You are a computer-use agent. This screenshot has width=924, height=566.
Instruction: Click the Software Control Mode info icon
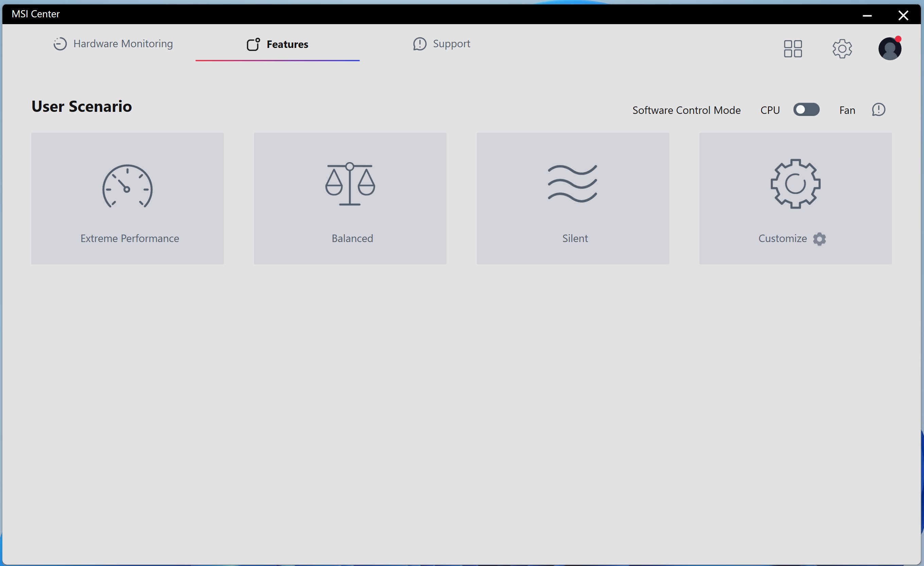point(878,110)
